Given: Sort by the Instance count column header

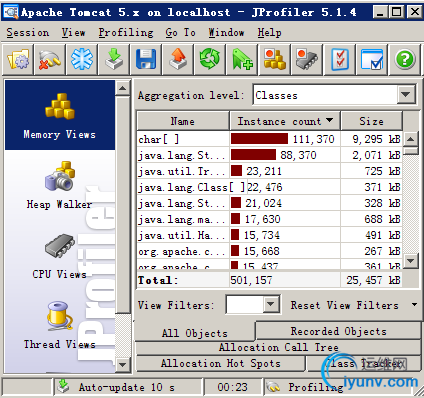Looking at the screenshot, I should click(285, 121).
